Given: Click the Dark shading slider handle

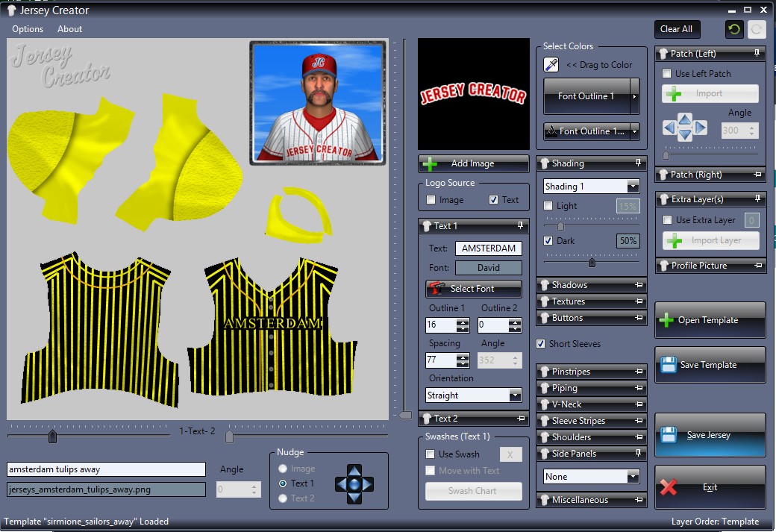Looking at the screenshot, I should click(x=592, y=262).
